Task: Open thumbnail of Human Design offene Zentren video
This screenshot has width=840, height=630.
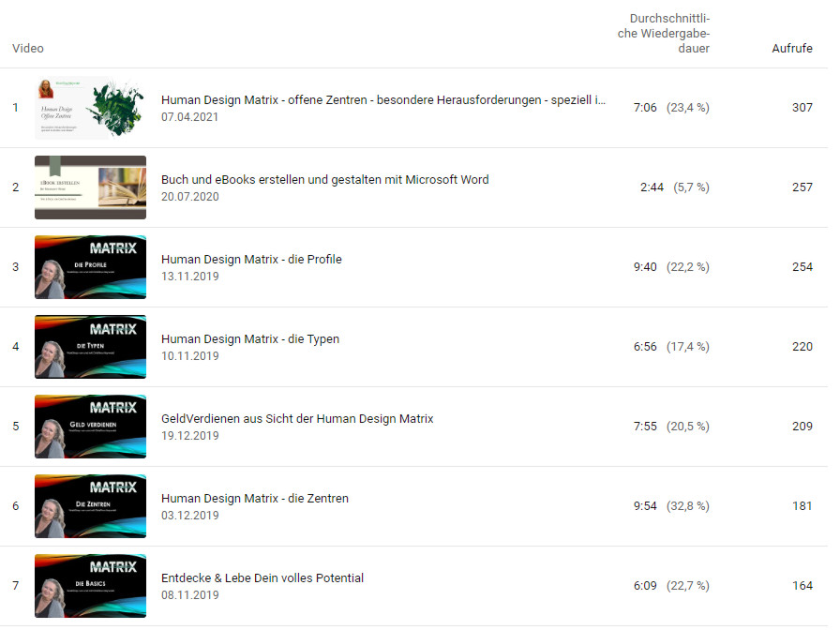Action: (90, 108)
